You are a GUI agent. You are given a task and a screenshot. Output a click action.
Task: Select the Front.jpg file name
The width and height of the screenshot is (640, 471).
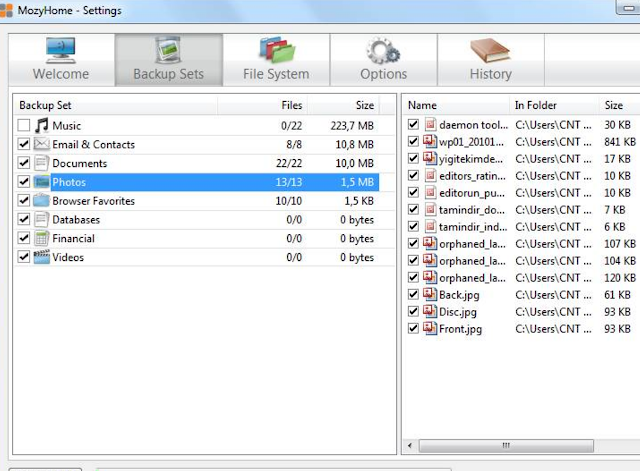tap(460, 329)
